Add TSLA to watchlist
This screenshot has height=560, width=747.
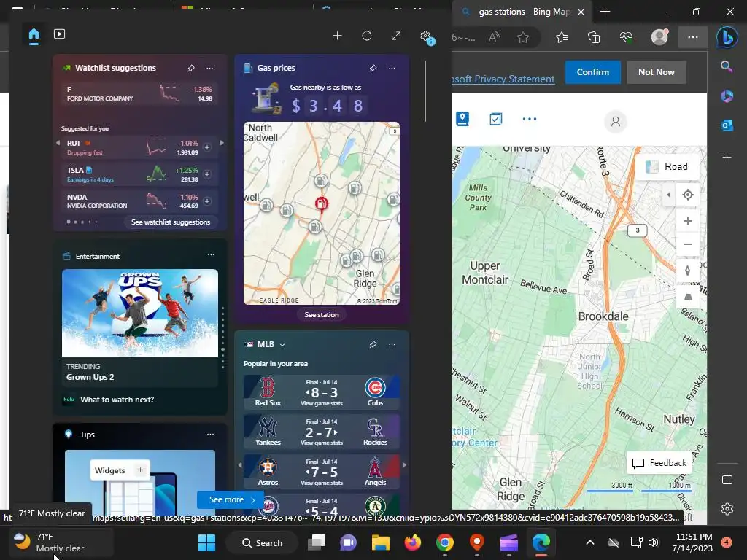click(x=207, y=174)
